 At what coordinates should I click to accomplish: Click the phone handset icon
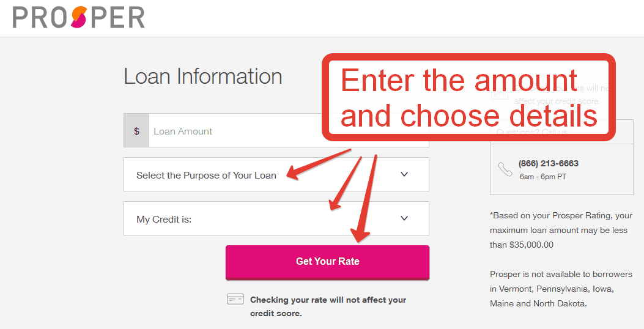coord(505,169)
